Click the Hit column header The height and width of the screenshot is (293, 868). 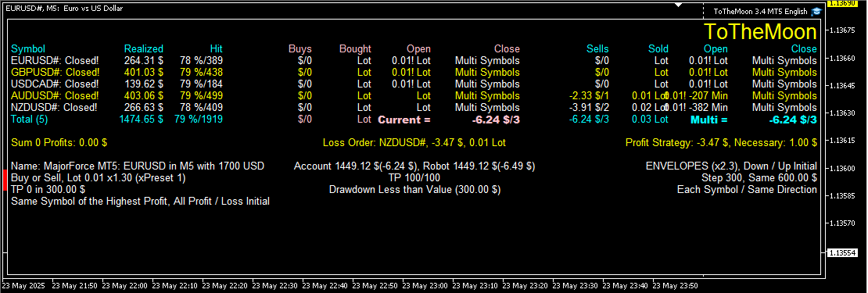tap(216, 48)
